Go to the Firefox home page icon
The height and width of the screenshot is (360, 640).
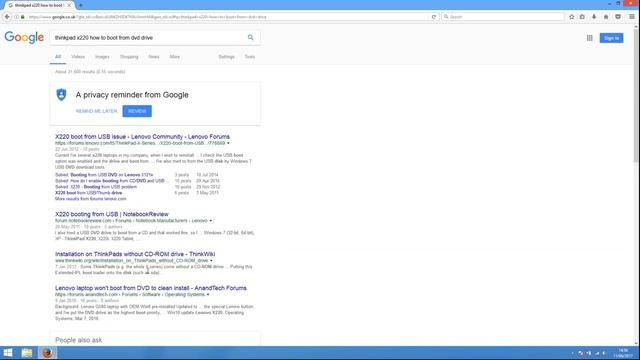(606, 17)
